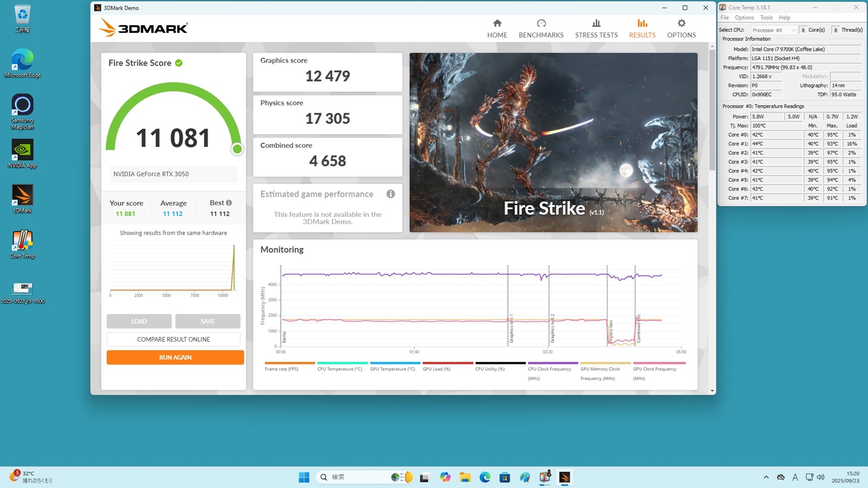Open the OPTIONS gear in 3DMark
The width and height of the screenshot is (868, 488).
coord(681,28)
